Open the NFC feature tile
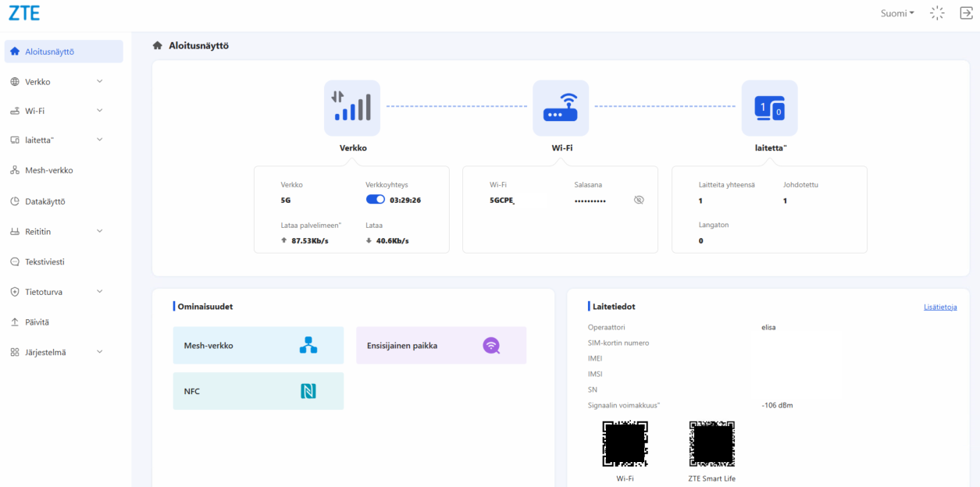 (258, 391)
